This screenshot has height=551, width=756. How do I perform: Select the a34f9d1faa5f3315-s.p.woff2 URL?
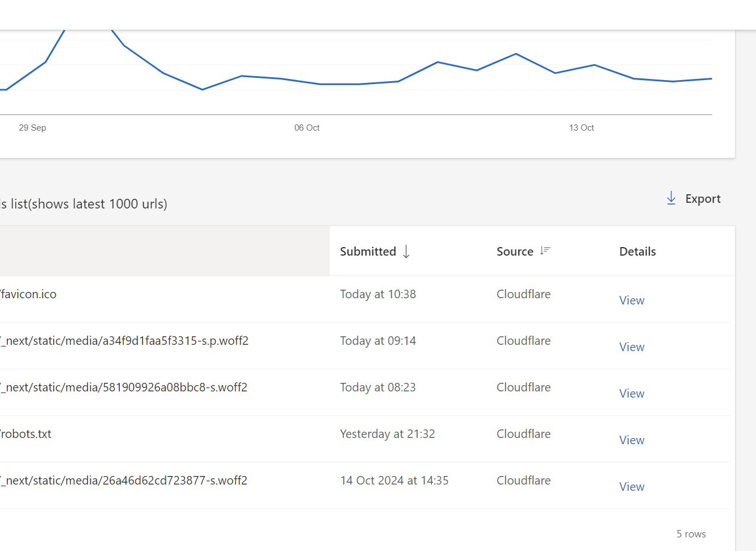(x=124, y=341)
